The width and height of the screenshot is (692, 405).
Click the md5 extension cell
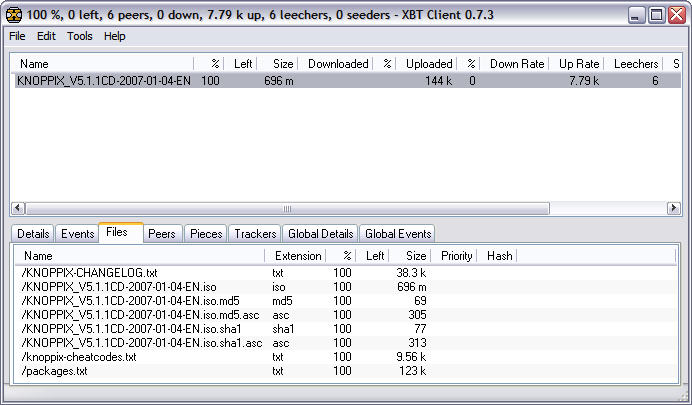point(282,301)
